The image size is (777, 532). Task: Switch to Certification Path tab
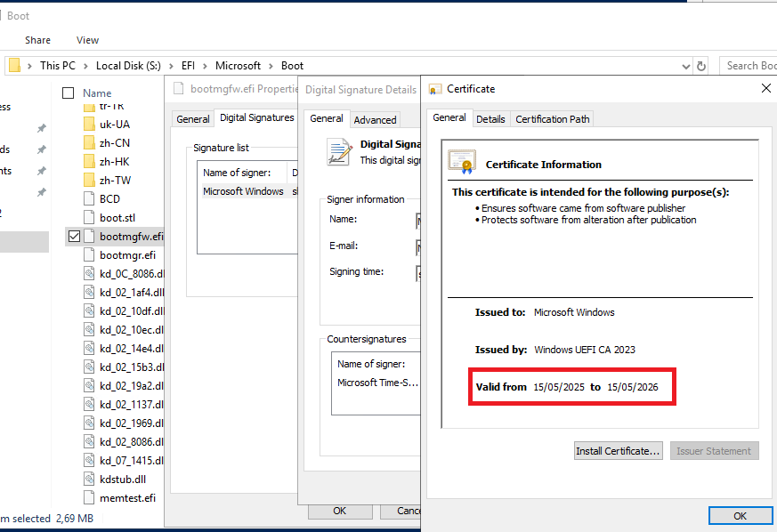[553, 119]
